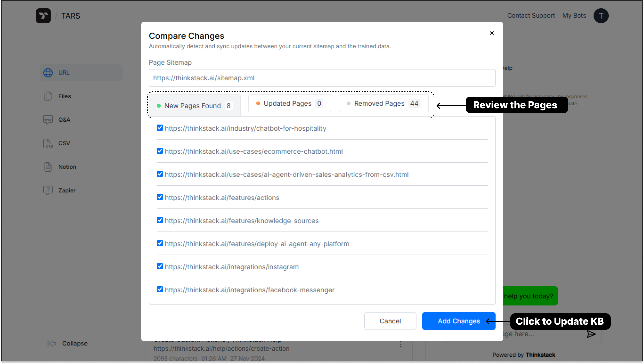Uncheck ecommerce-chatbot.html page checkbox
Screen dimensions: 644x364
click(160, 151)
